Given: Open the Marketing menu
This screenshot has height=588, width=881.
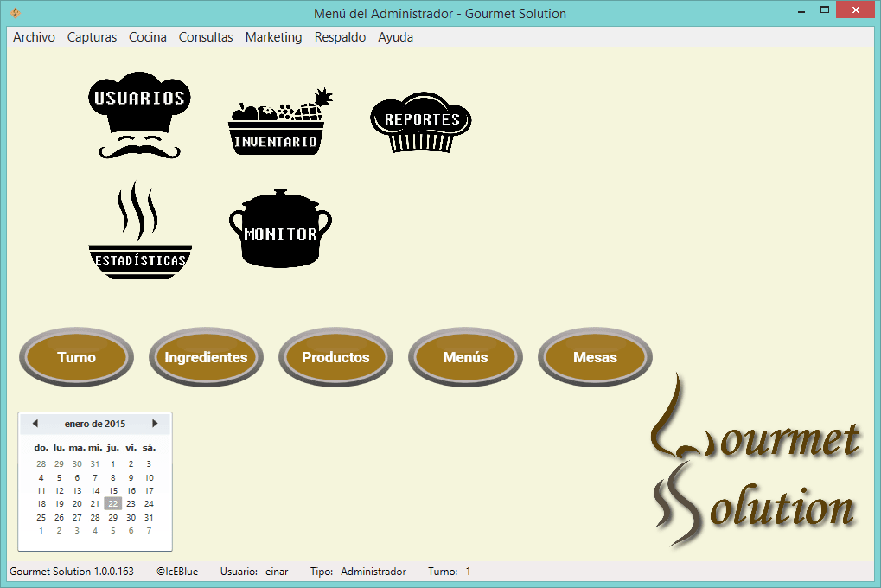Looking at the screenshot, I should point(273,37).
